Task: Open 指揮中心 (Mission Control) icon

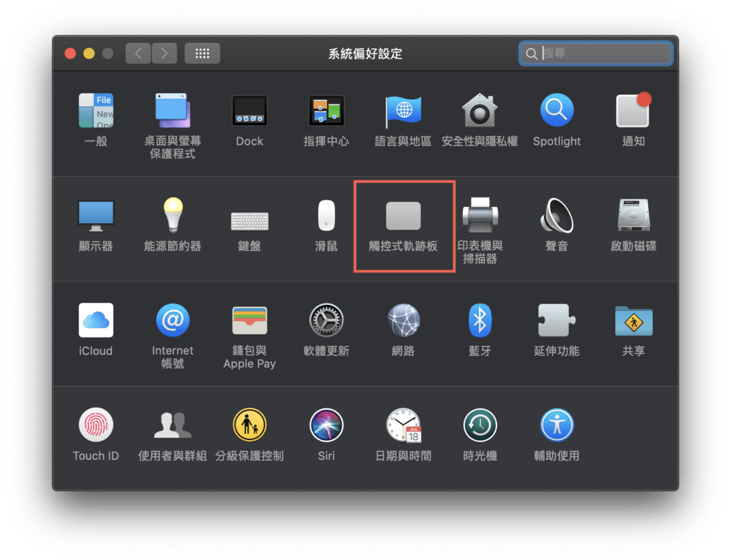Action: tap(327, 110)
